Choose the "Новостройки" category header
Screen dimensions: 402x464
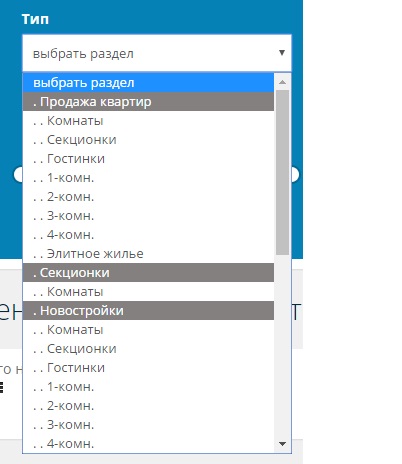point(148,311)
